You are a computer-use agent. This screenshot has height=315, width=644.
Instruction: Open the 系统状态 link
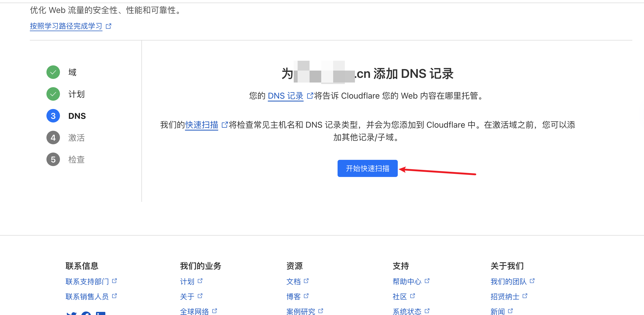(x=407, y=311)
